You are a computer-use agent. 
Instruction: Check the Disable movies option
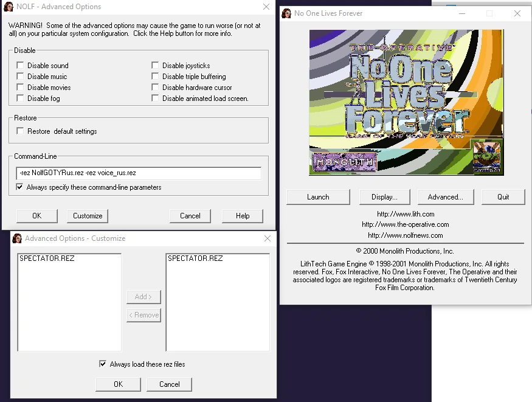pos(20,87)
